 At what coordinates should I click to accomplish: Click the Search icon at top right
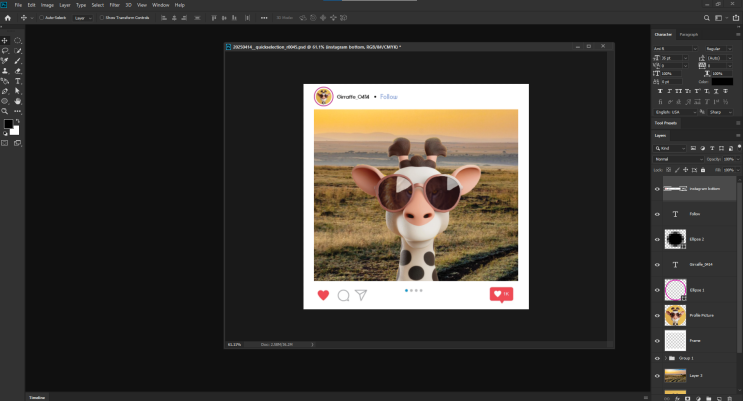tap(707, 18)
